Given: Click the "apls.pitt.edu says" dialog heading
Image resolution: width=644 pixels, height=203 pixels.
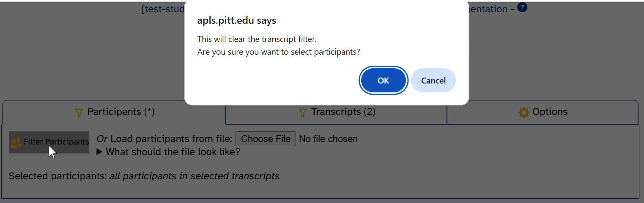Looking at the screenshot, I should click(237, 21).
